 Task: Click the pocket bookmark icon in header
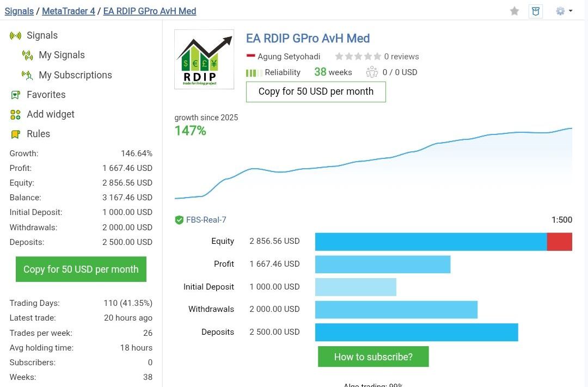click(536, 11)
